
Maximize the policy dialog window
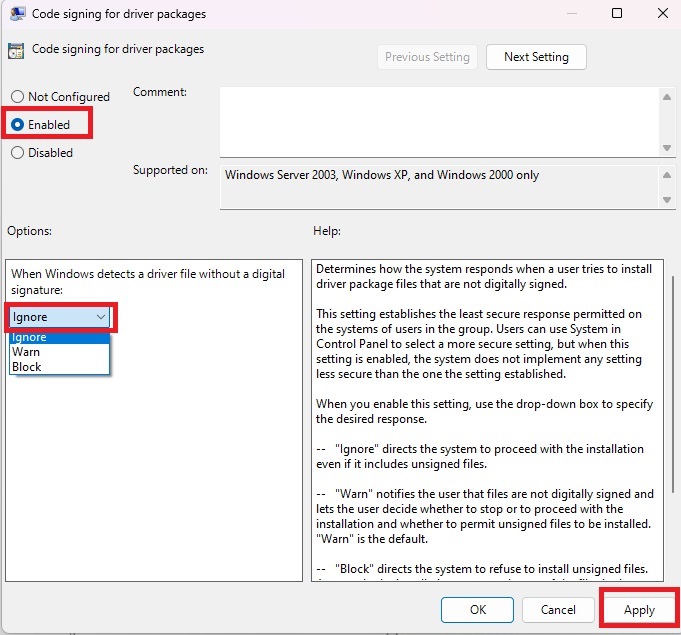pos(617,13)
